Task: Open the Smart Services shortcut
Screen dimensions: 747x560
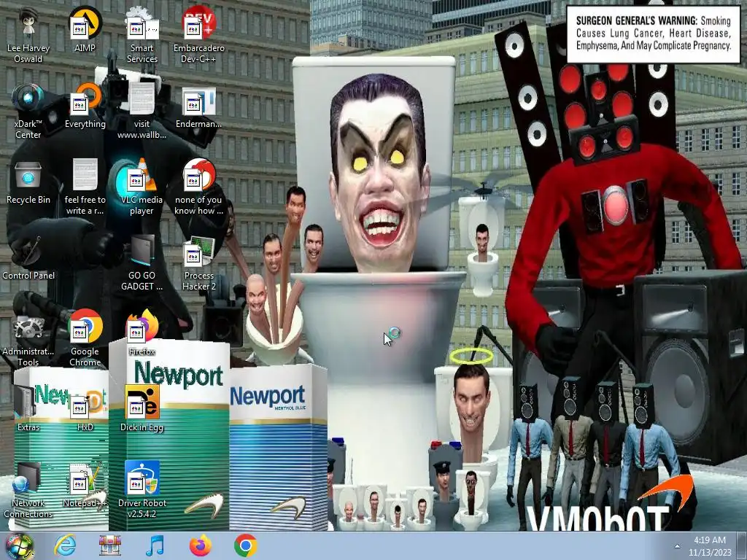Action: pyautogui.click(x=142, y=36)
